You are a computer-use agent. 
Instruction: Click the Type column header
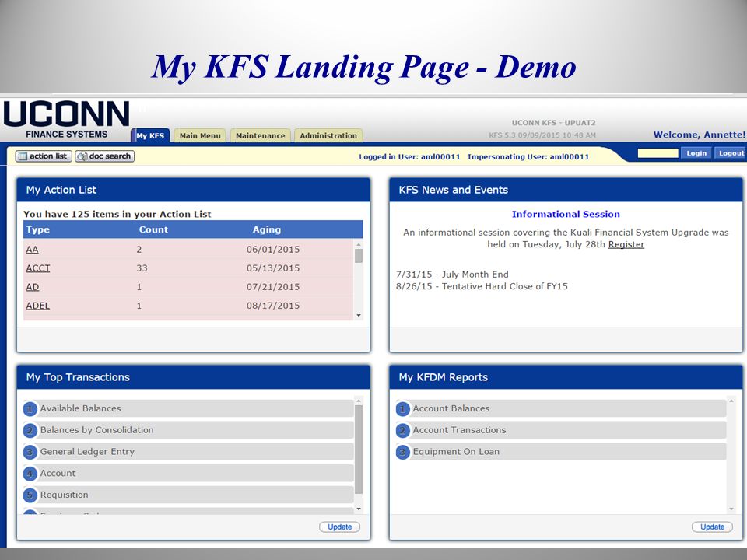pos(37,229)
